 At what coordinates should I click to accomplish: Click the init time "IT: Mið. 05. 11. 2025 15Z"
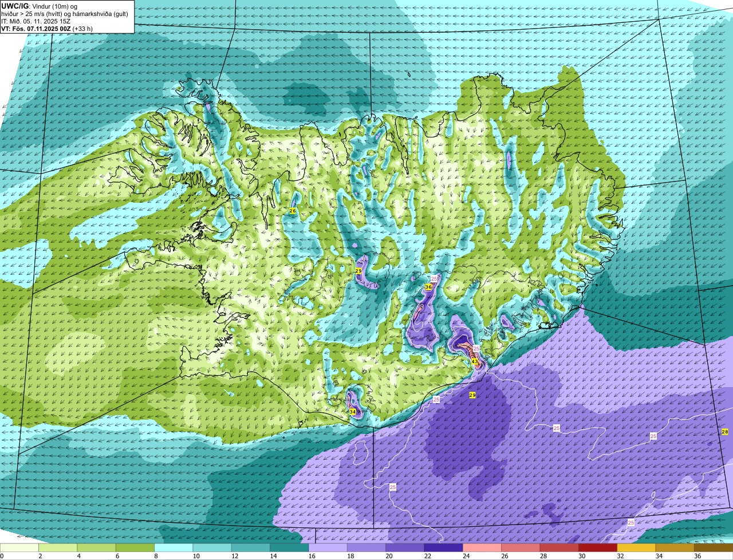pyautogui.click(x=36, y=21)
